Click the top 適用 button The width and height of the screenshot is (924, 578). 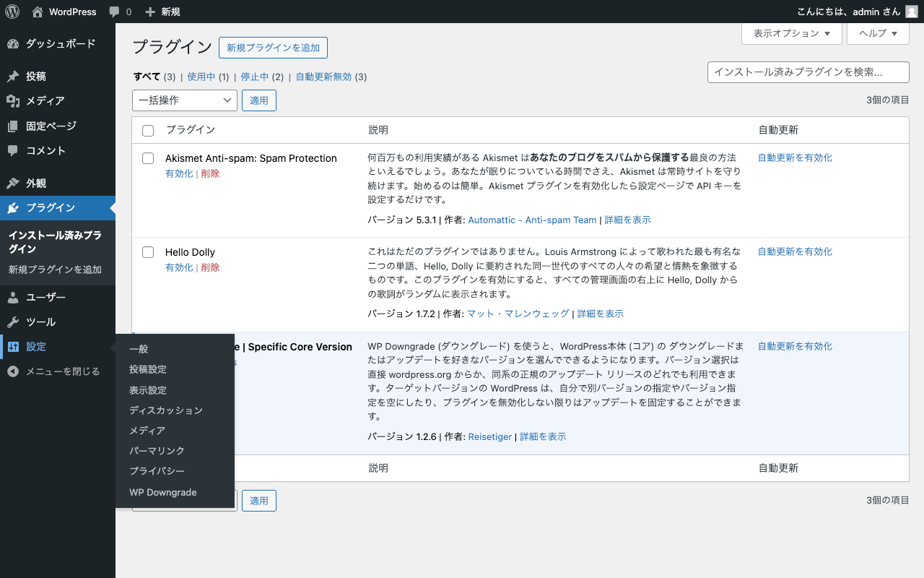click(x=259, y=100)
